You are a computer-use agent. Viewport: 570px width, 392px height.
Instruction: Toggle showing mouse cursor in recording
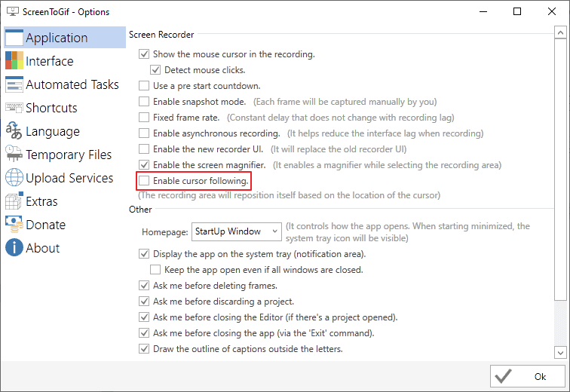pyautogui.click(x=144, y=54)
